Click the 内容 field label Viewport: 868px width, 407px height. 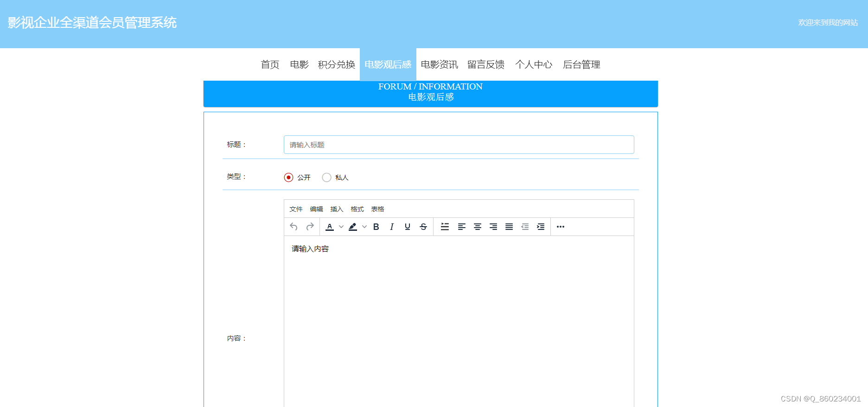click(x=236, y=338)
